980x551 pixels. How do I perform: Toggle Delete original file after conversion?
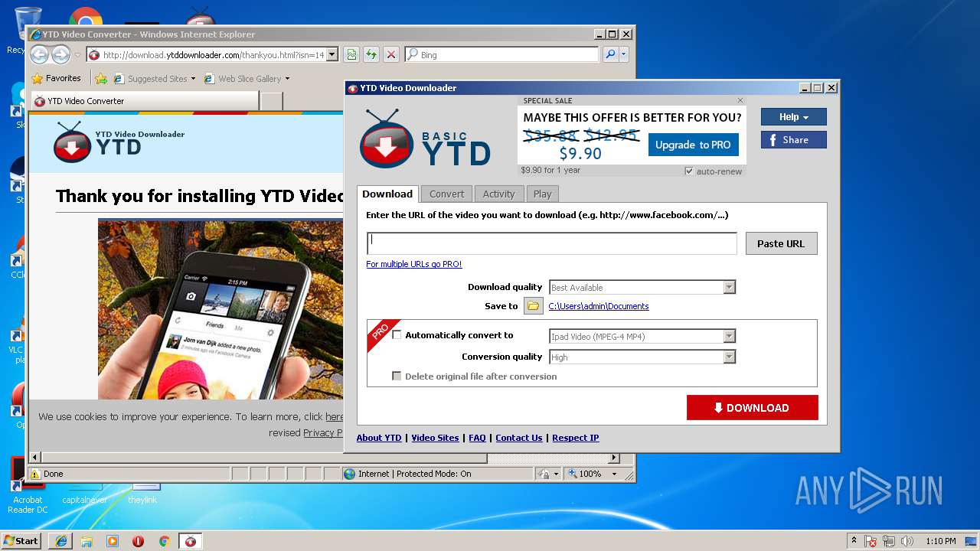(397, 376)
